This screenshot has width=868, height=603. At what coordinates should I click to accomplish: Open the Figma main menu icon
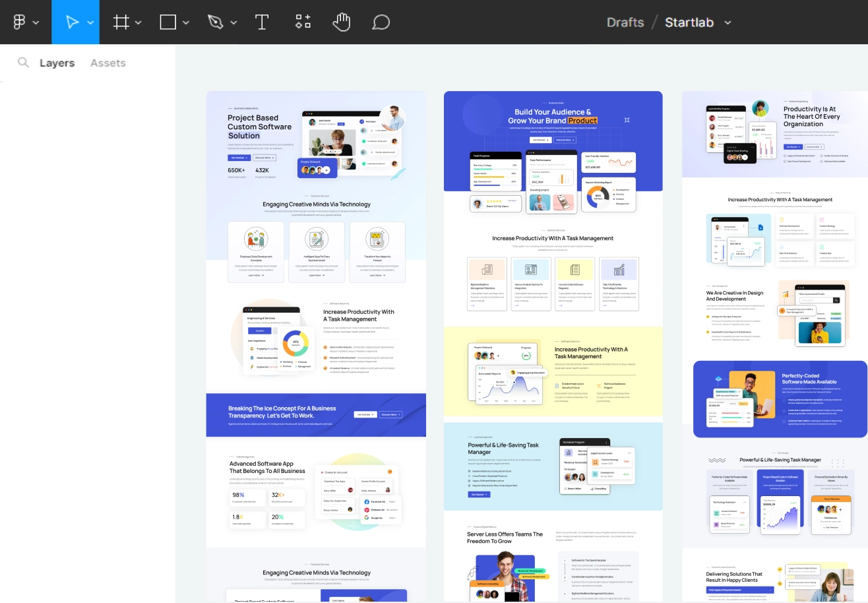[19, 22]
